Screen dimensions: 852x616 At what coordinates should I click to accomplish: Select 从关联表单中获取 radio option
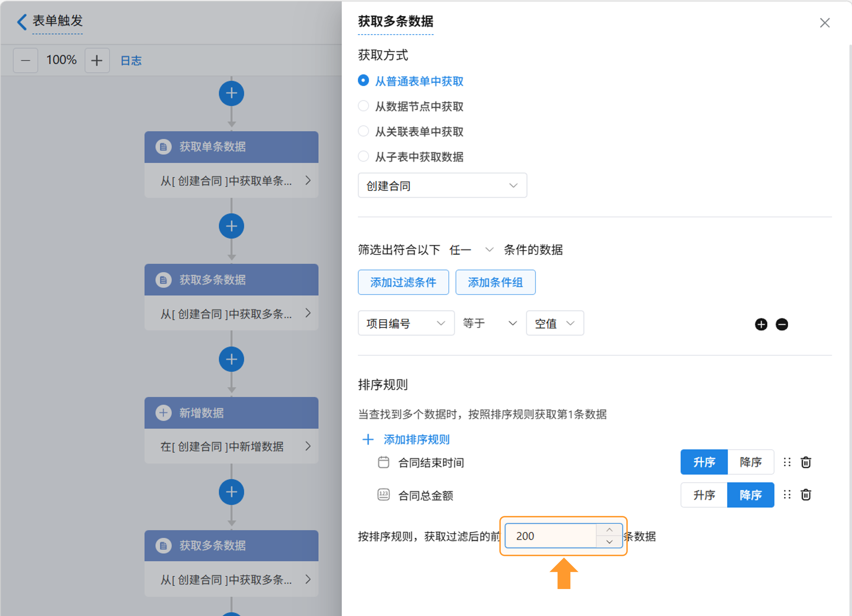363,132
